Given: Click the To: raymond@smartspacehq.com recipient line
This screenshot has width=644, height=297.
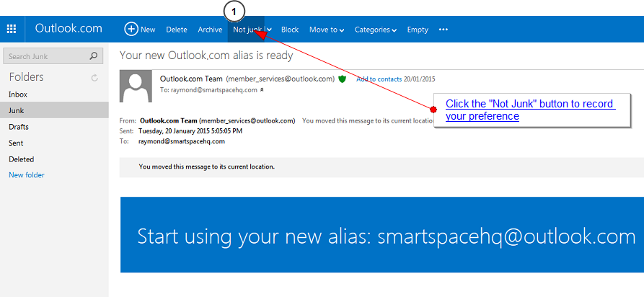Looking at the screenshot, I should point(208,89).
